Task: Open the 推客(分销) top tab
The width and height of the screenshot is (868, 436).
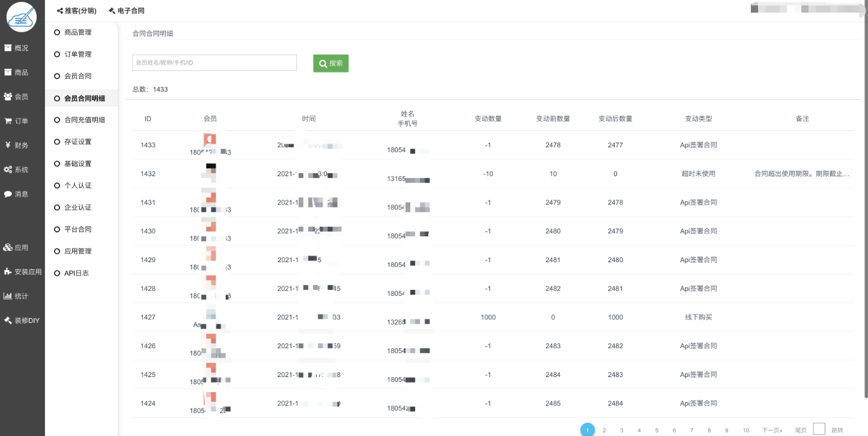Action: click(x=76, y=11)
